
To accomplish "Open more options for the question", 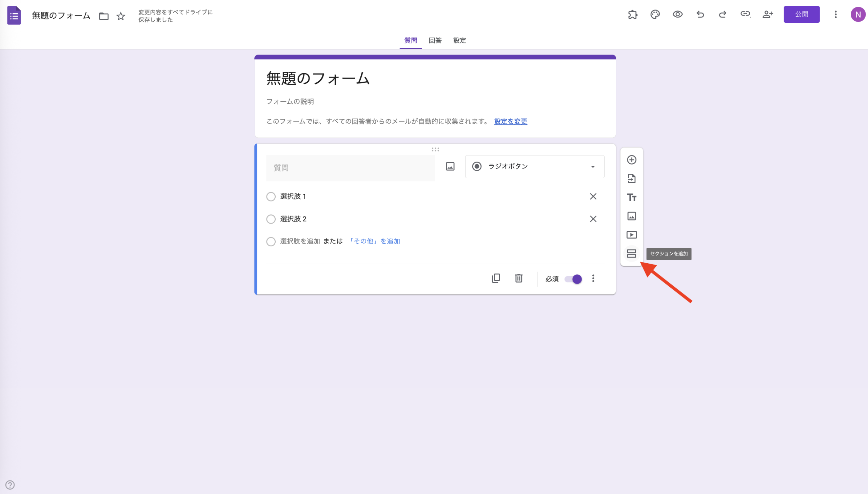I will click(593, 279).
